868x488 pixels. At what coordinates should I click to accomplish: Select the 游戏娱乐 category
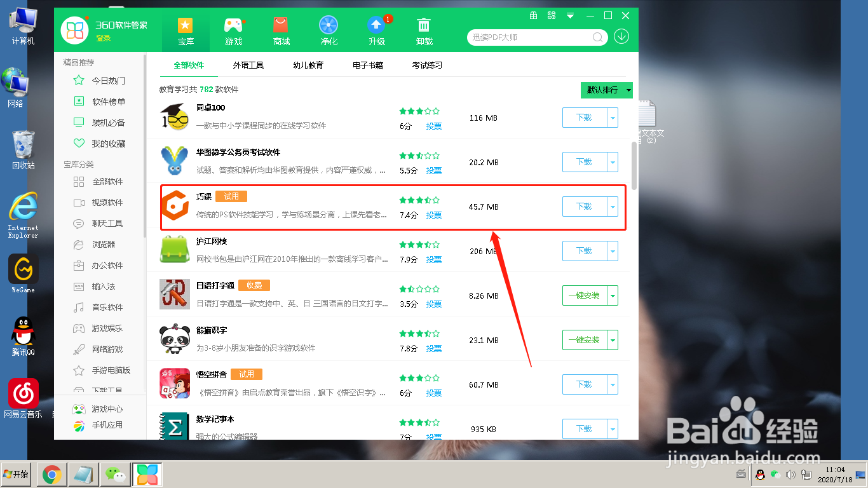click(x=100, y=328)
